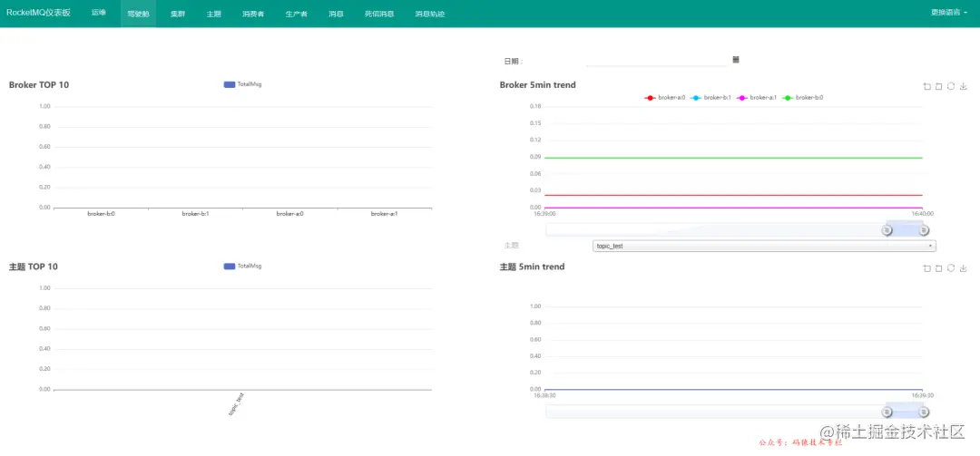The width and height of the screenshot is (980, 456).
Task: Click the broker-a:1 axis label in TOP 10
Action: coord(385,214)
